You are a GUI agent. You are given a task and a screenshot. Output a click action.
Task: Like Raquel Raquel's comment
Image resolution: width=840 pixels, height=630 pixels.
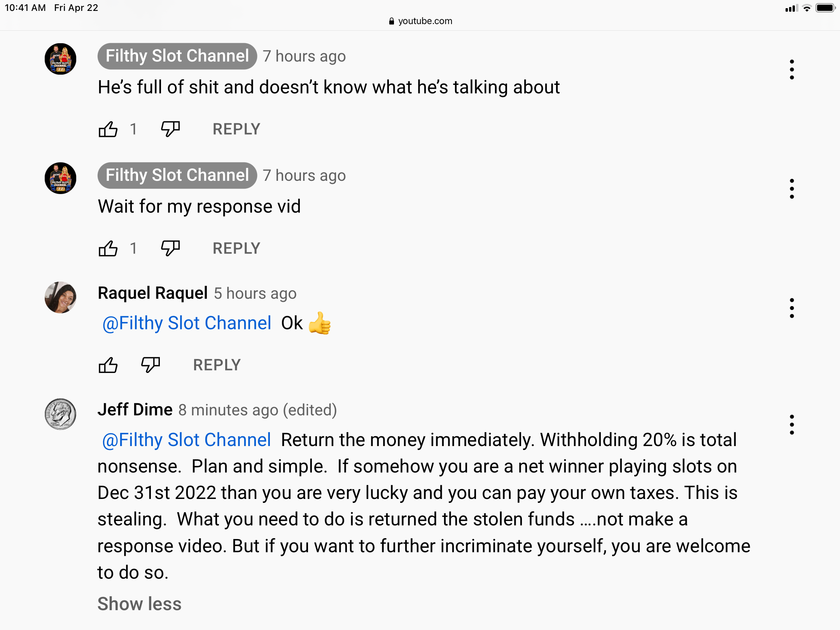click(108, 365)
